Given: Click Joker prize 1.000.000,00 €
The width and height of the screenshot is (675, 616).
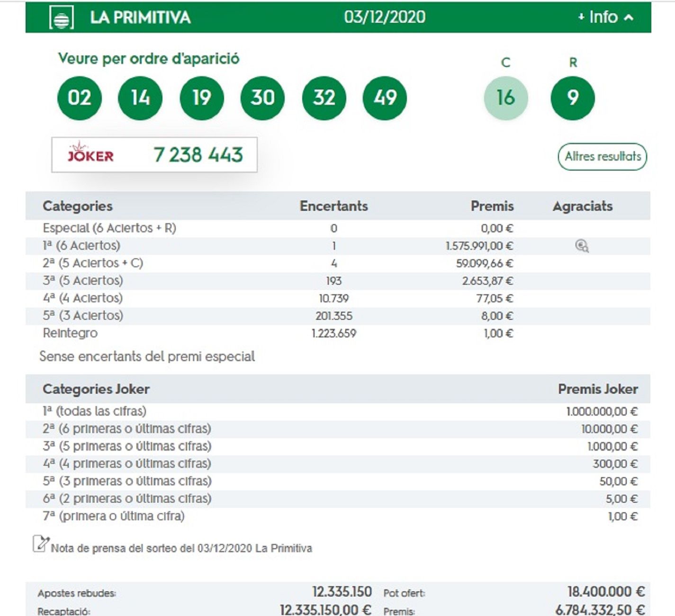Looking at the screenshot, I should pos(602,411).
